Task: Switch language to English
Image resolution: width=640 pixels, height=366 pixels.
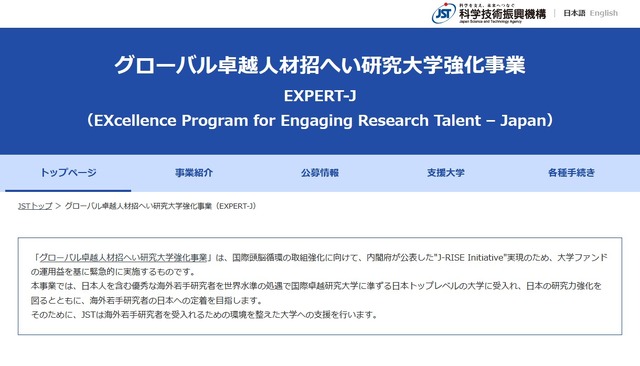Action: (x=604, y=13)
